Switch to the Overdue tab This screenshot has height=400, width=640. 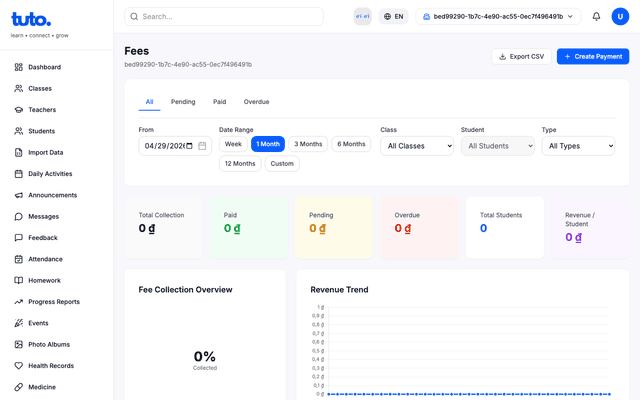256,102
